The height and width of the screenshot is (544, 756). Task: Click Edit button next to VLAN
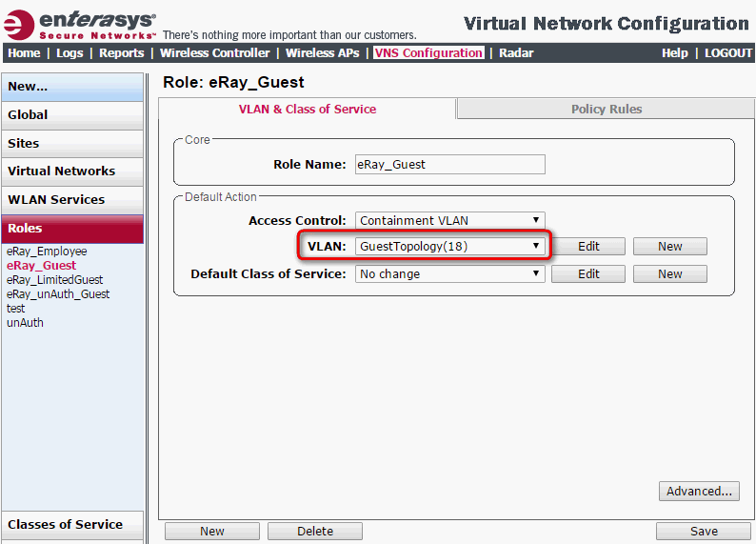(x=588, y=246)
